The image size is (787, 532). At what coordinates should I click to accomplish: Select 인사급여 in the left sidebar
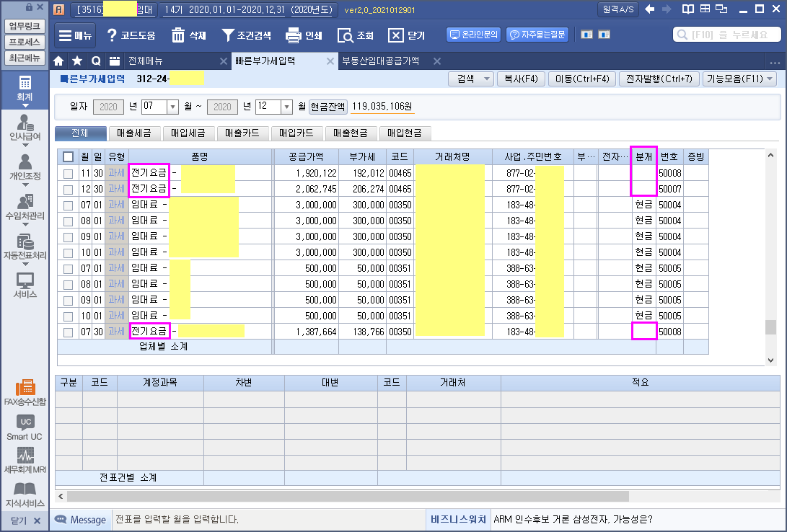tap(25, 128)
